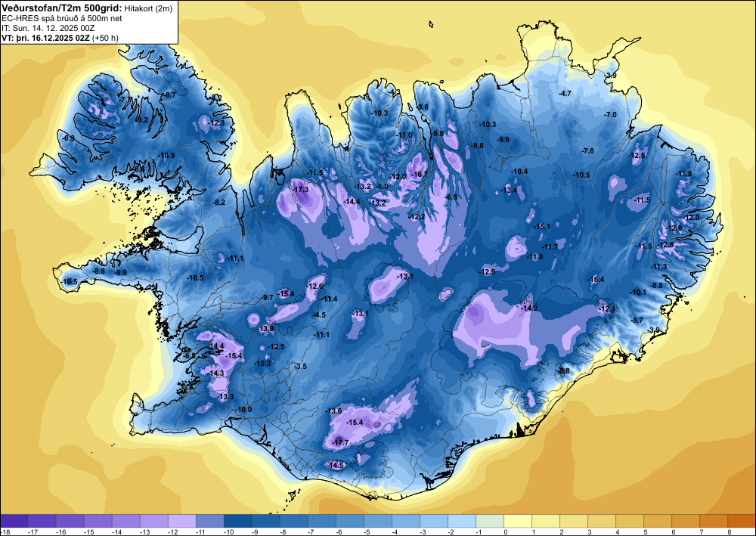The width and height of the screenshot is (756, 536).
Task: Click the -13.3 temperature value
Action: pos(225,397)
